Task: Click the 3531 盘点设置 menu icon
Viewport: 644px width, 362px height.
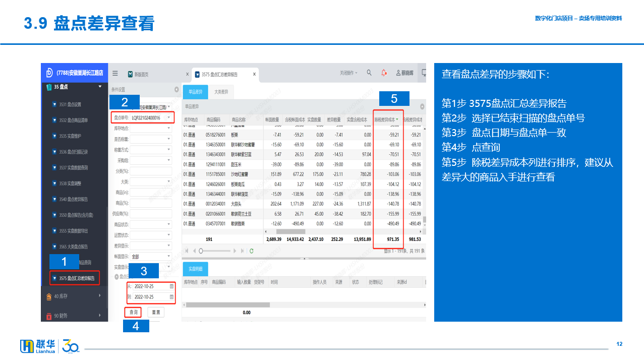Action: click(54, 104)
